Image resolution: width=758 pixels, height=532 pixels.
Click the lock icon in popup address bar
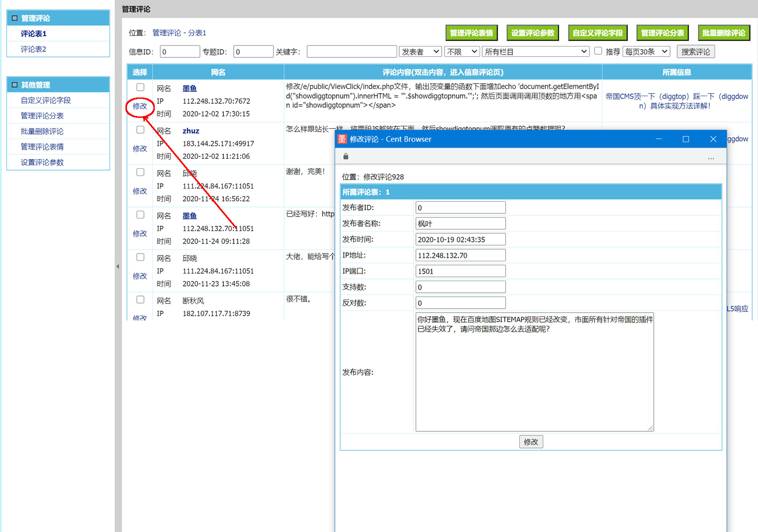click(346, 157)
